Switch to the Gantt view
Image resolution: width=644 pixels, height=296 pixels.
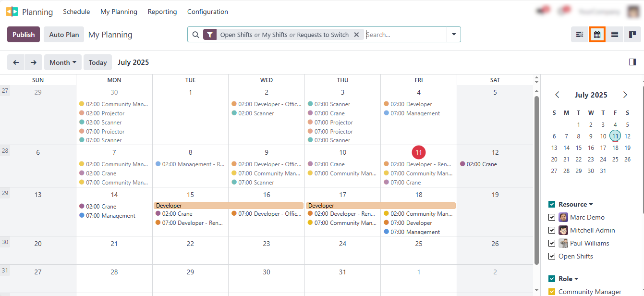coord(579,34)
